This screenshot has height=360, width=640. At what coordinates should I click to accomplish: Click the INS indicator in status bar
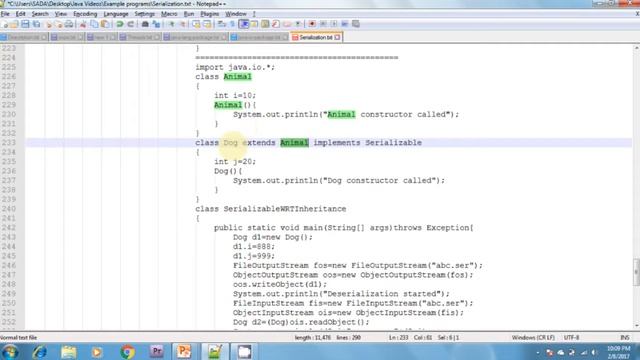tap(624, 338)
